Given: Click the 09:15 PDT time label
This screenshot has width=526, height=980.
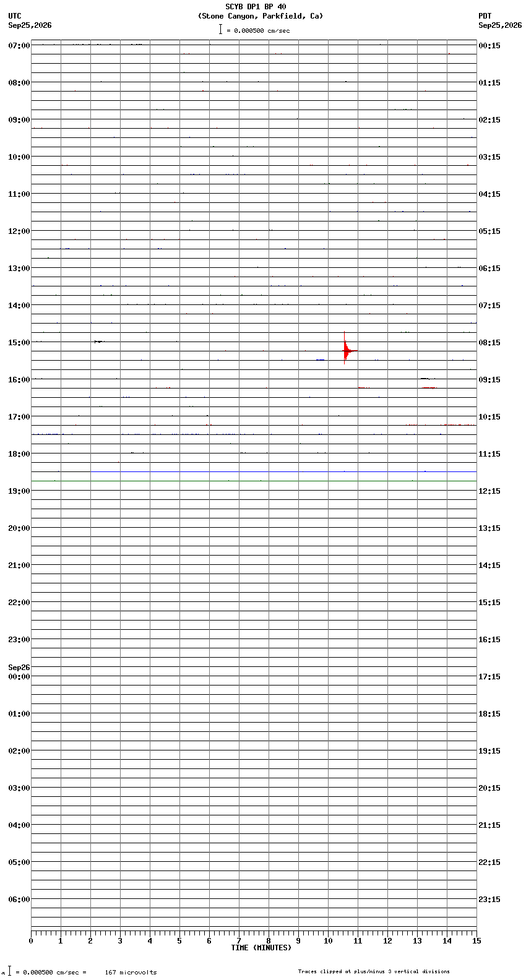Looking at the screenshot, I should pyautogui.click(x=489, y=380).
